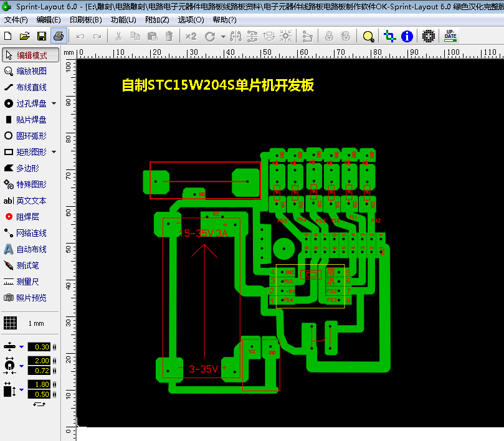
Task: Click the pad diameter 2.00 field
Action: tap(39, 361)
